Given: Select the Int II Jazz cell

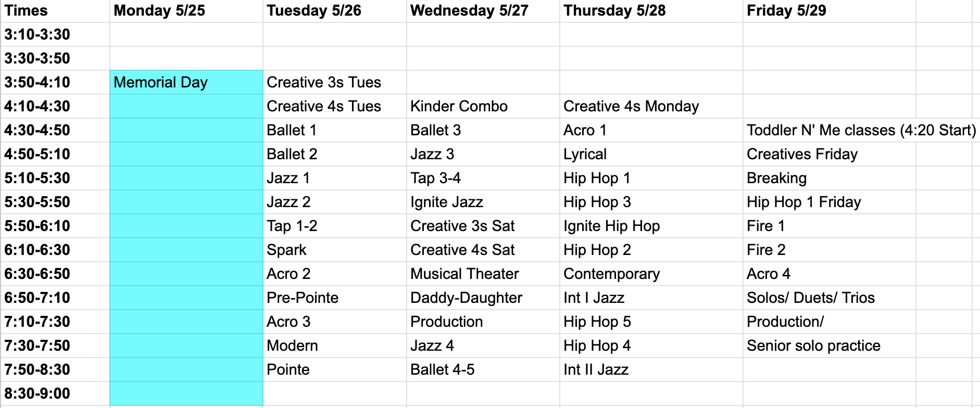Looking at the screenshot, I should (651, 369).
